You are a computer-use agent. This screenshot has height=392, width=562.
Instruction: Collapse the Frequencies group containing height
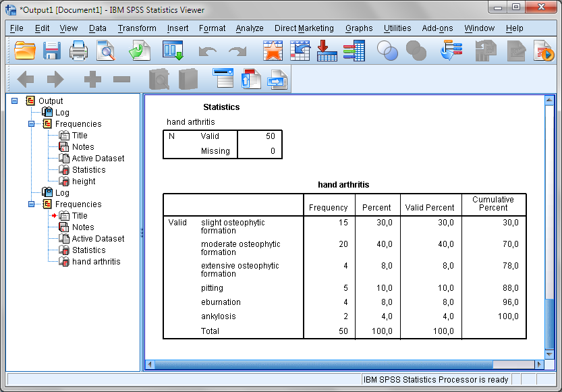click(32, 124)
